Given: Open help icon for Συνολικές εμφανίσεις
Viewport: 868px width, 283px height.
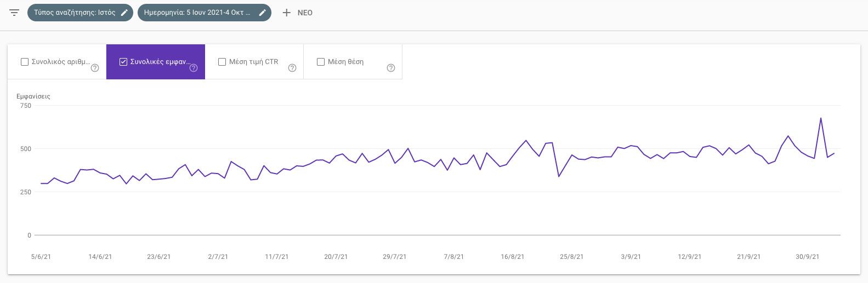Looking at the screenshot, I should pyautogui.click(x=194, y=68).
